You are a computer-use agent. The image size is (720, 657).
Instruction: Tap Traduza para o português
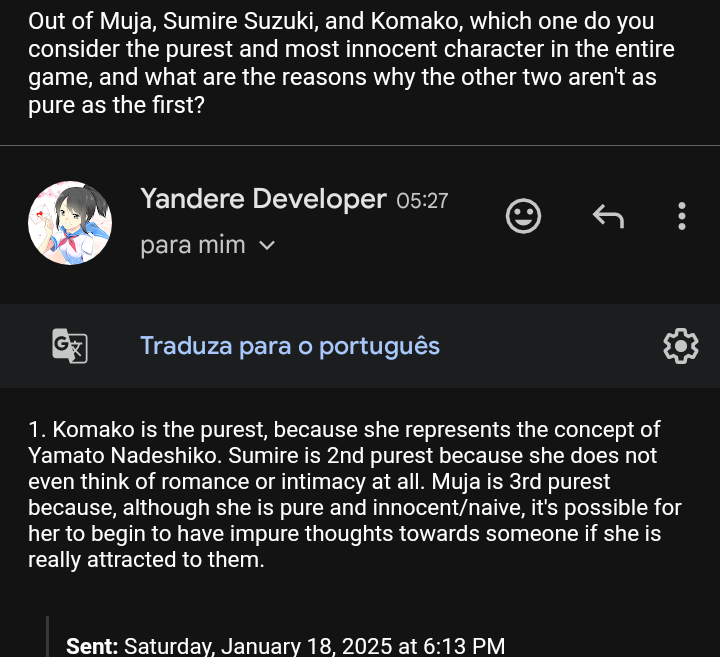[290, 346]
